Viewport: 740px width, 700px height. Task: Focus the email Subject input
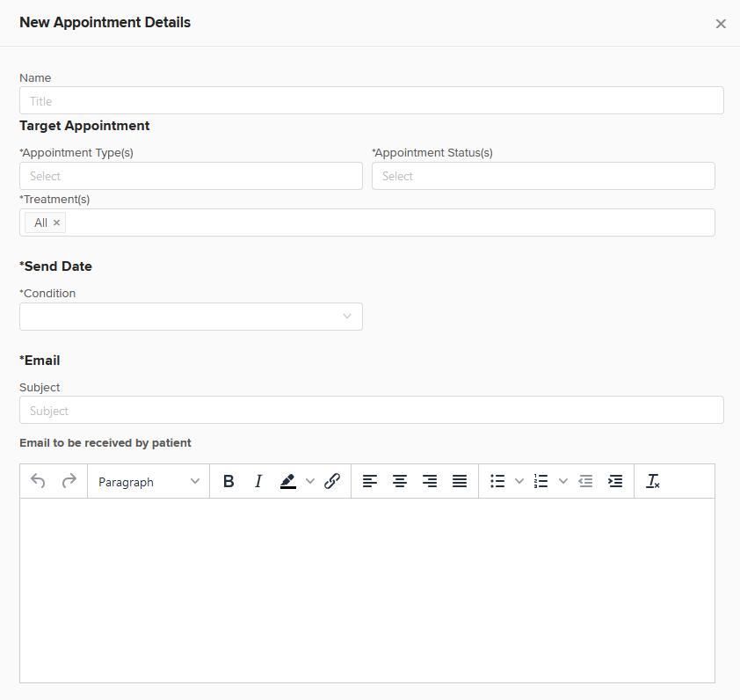[x=372, y=410]
